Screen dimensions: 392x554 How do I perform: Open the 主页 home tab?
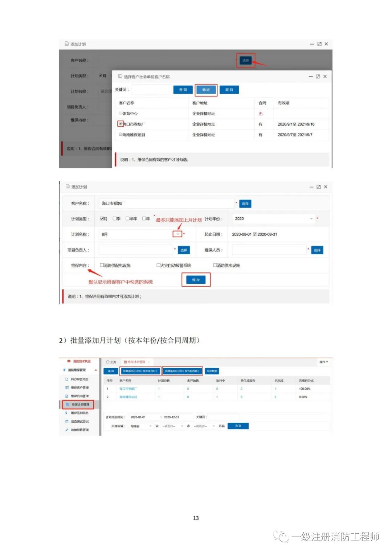[x=111, y=362]
